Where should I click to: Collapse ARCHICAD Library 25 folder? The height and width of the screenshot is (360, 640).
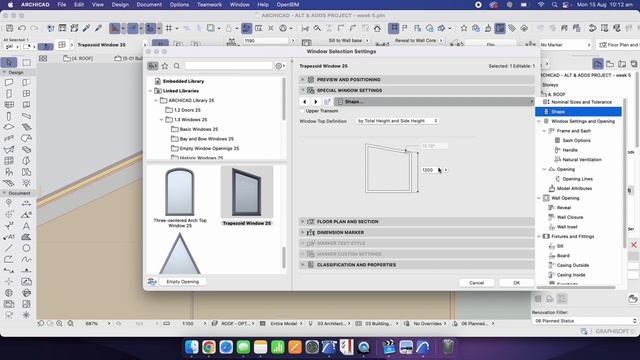(156, 100)
